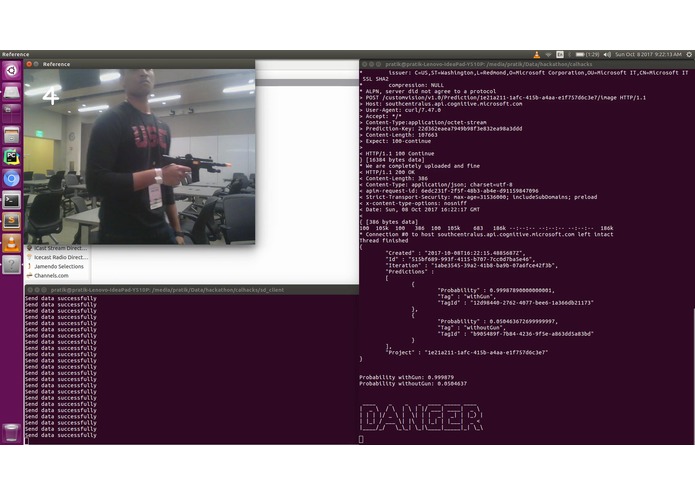Click the 'apim-request-id' header line
Screen dimensions: 695x494
[x=449, y=191]
